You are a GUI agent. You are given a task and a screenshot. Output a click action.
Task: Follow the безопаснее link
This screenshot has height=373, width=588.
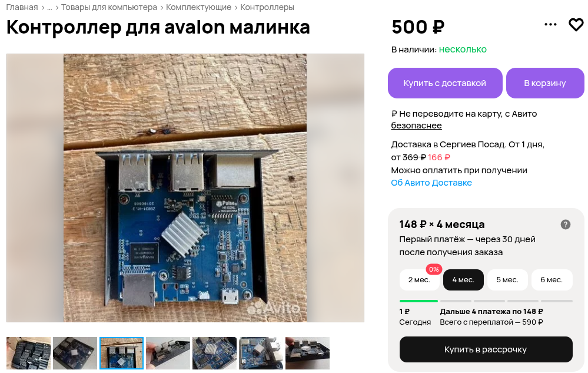click(x=416, y=126)
